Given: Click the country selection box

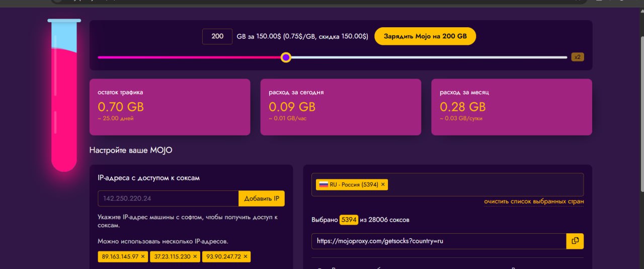Looking at the screenshot, I should pos(447,184).
